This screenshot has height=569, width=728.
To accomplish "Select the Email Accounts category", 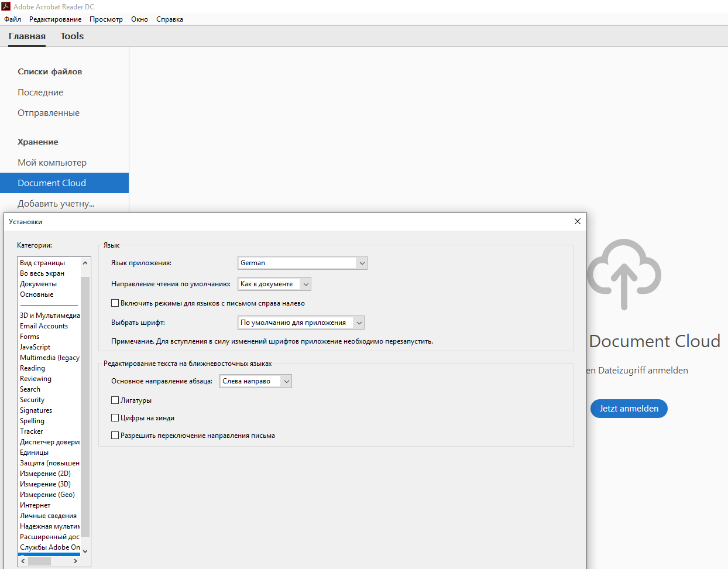I will click(44, 326).
